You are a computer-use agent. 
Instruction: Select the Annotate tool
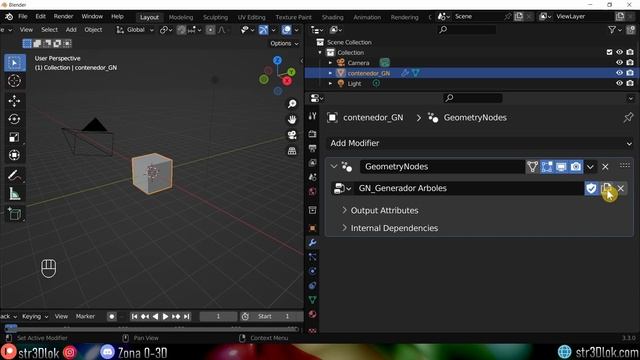pos(15,176)
